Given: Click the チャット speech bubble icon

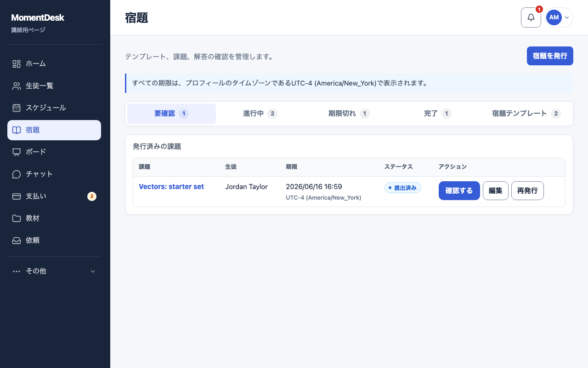Looking at the screenshot, I should pyautogui.click(x=17, y=174).
